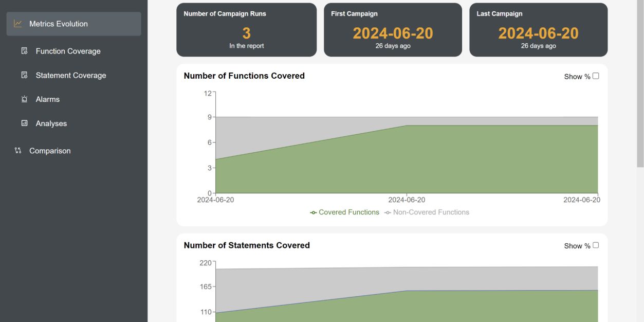Click the y-axis label 165 of statements chart
The height and width of the screenshot is (322, 644).
[206, 287]
